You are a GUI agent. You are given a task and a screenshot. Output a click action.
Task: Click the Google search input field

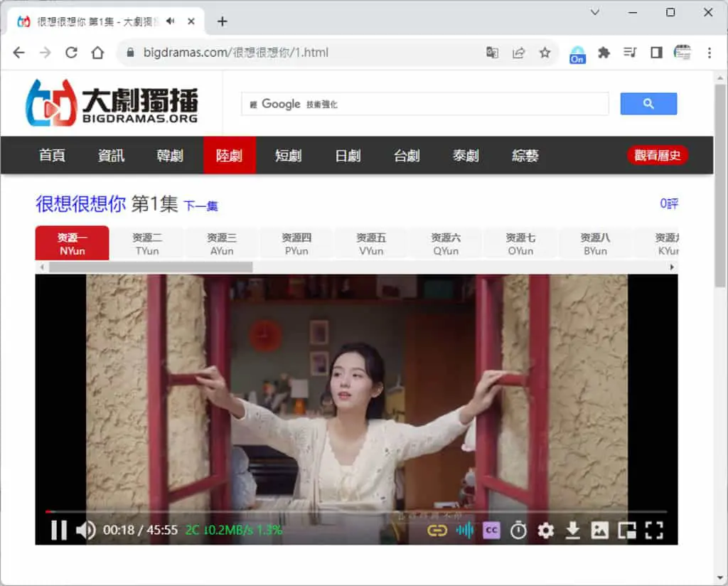(425, 104)
